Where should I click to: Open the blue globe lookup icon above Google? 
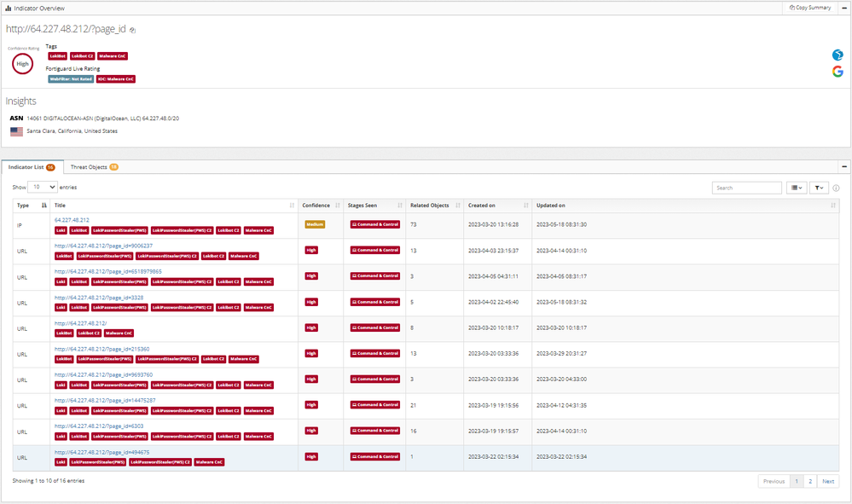click(x=838, y=55)
